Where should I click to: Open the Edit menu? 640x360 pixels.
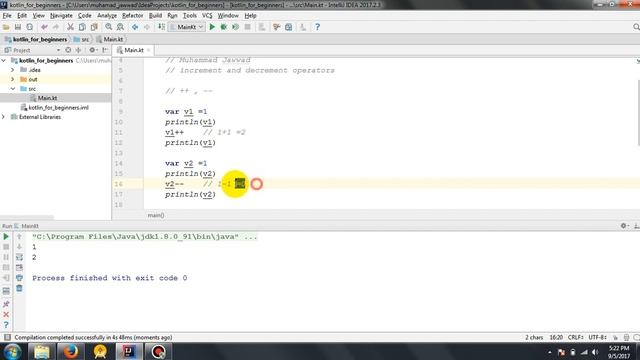point(22,16)
